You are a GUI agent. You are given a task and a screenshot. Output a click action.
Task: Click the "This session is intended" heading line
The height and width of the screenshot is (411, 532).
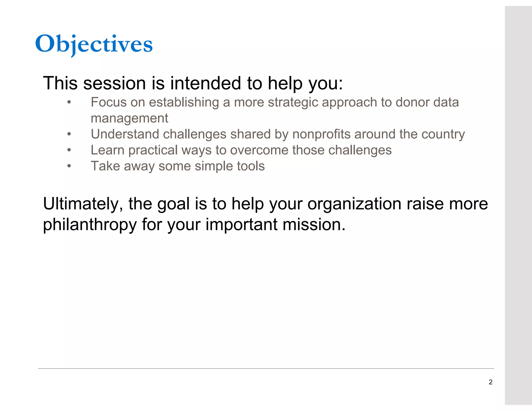[x=193, y=83]
